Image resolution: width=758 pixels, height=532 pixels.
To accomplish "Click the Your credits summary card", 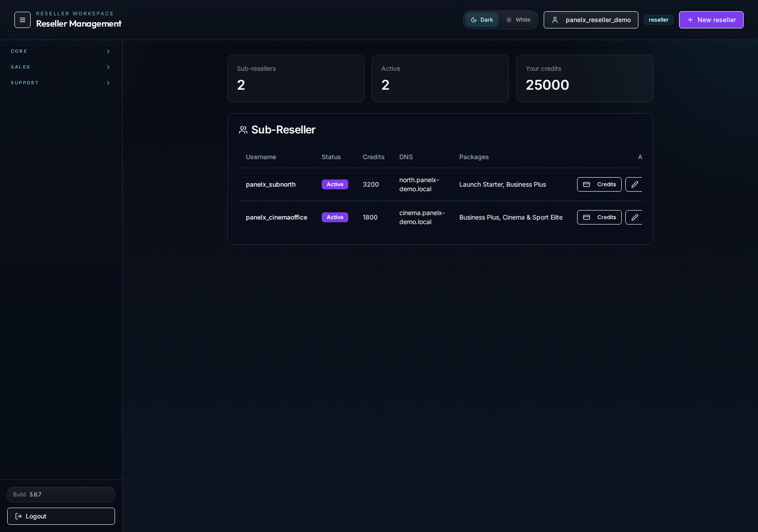I will click(584, 78).
